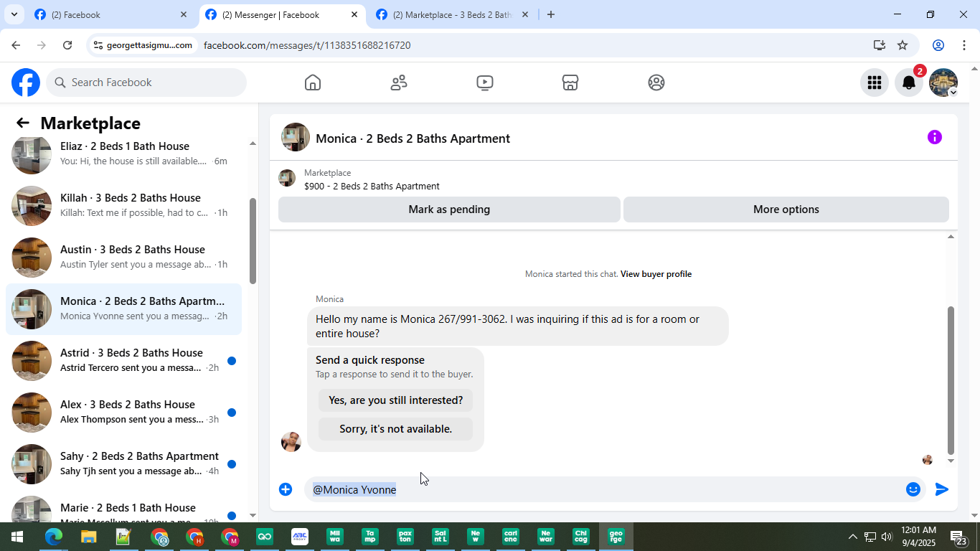Open File Explorer from taskbar

point(88,537)
